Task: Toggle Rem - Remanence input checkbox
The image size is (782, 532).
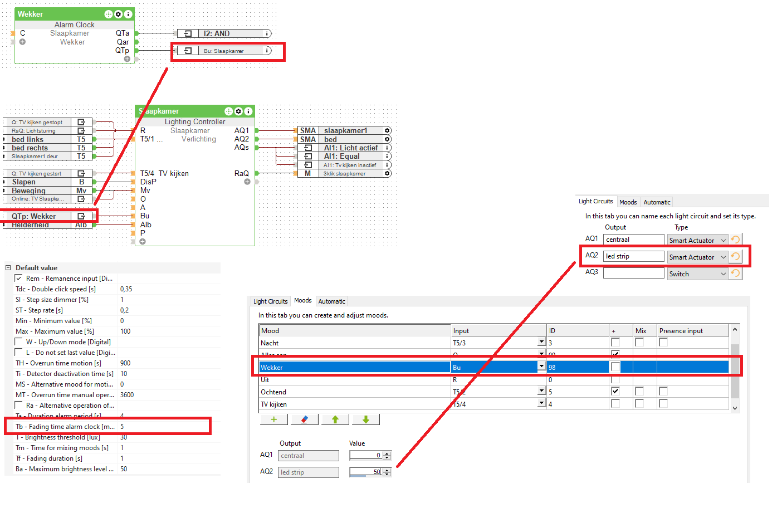Action: 19,278
